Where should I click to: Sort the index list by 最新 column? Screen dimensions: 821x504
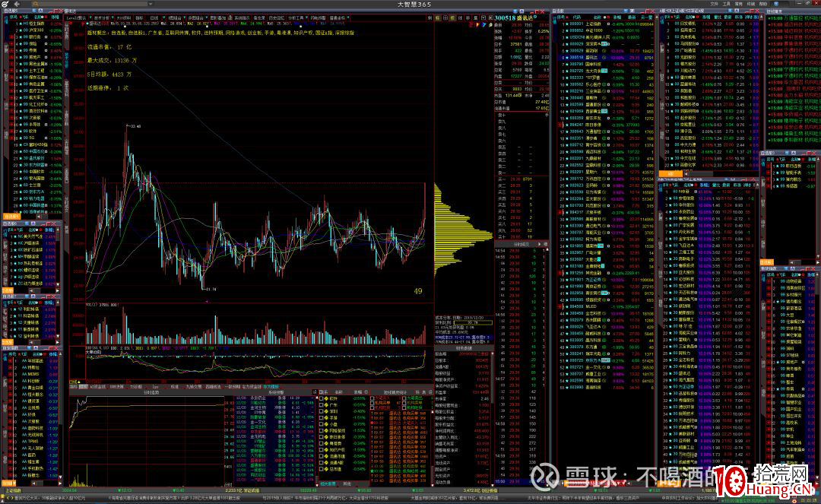pos(632,17)
